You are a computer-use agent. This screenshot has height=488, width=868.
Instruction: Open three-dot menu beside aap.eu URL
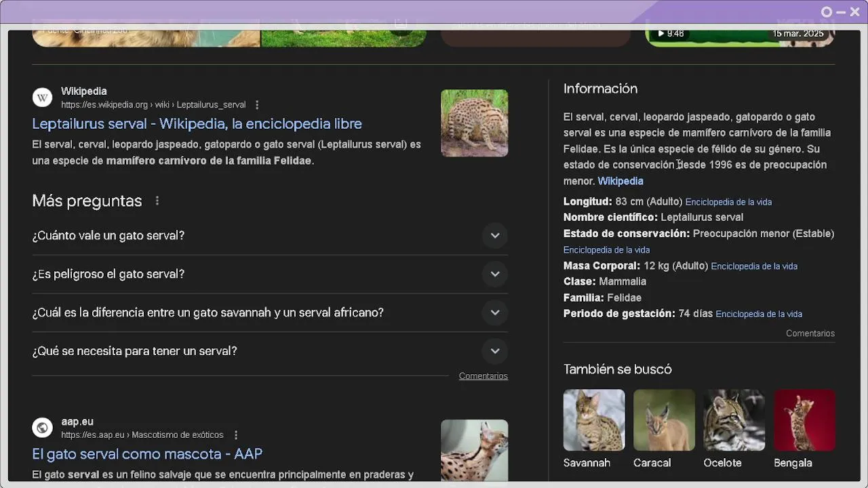point(236,435)
